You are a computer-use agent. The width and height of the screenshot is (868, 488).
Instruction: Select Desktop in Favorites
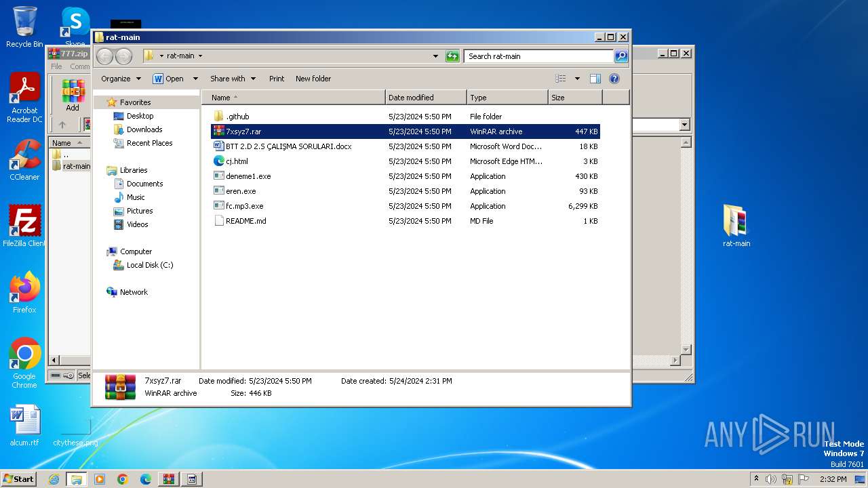click(140, 116)
